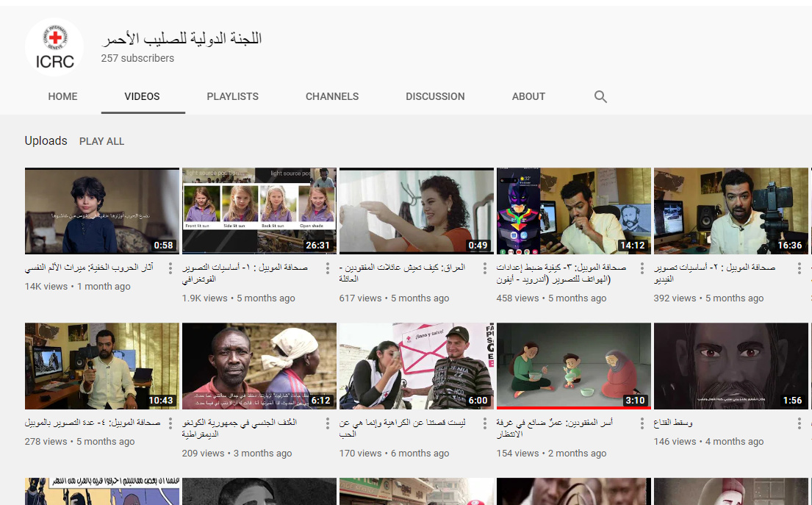Click the channel search magnifier icon
Image resolution: width=812 pixels, height=505 pixels.
pyautogui.click(x=600, y=96)
